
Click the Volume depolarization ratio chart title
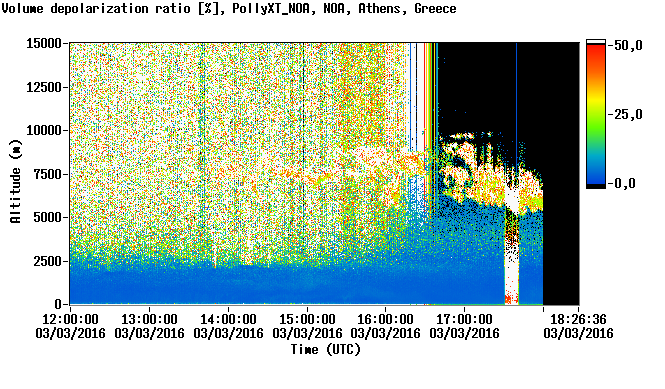229,8
